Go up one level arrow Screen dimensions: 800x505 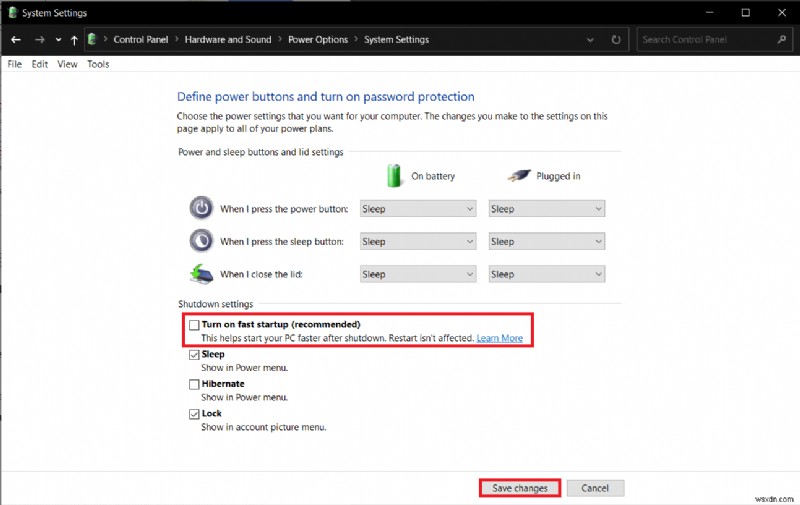click(74, 40)
